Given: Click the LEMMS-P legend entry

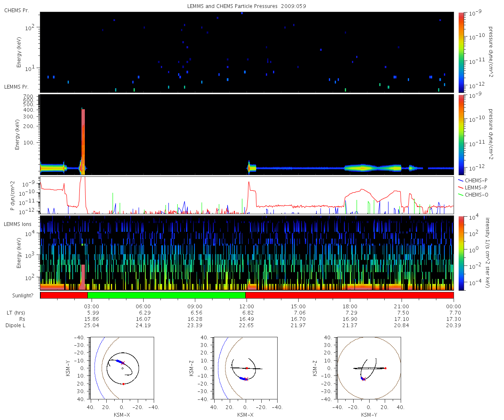Looking at the screenshot, I should click(472, 187).
